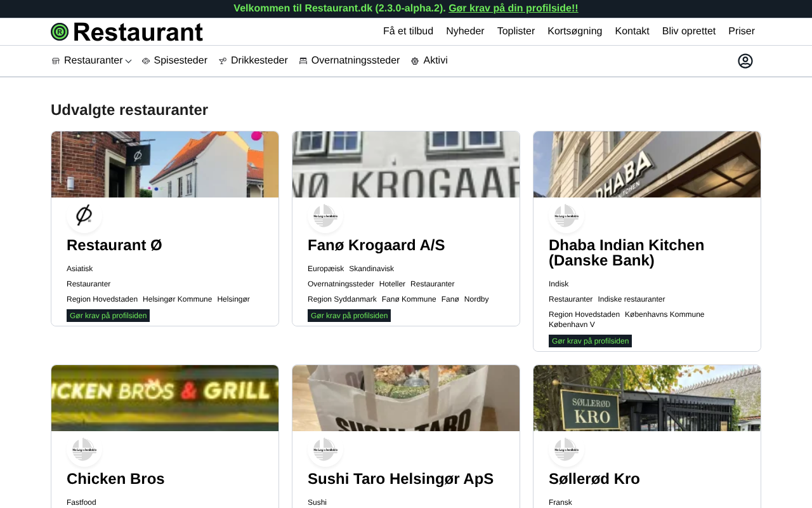The width and height of the screenshot is (812, 508).
Task: Open Kortsøgning map search
Action: pos(575,31)
